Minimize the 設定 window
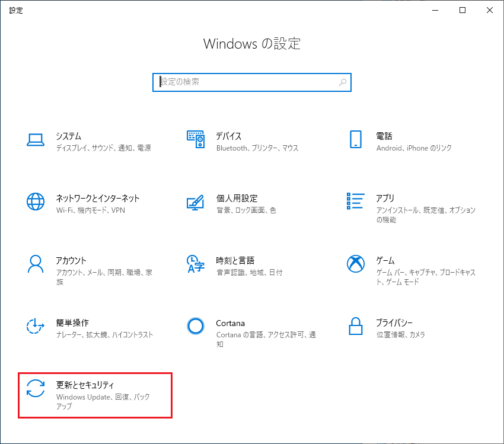The image size is (504, 444). 435,10
